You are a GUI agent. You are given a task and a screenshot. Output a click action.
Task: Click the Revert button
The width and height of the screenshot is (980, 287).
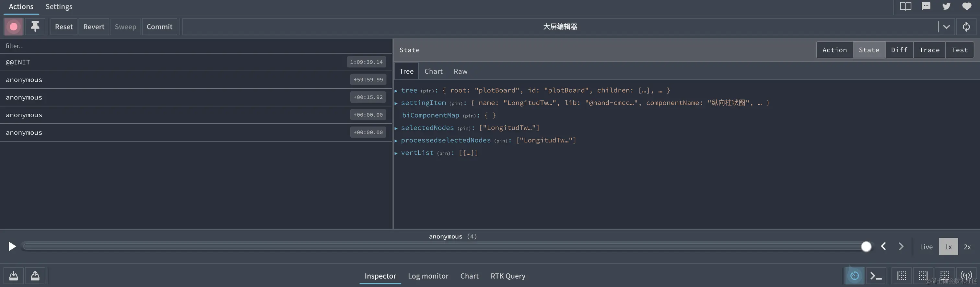94,27
